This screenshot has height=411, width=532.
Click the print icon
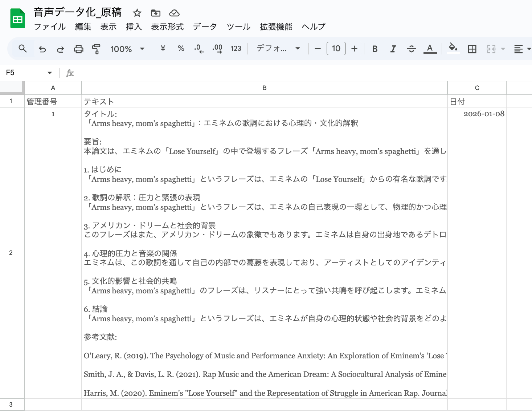(x=78, y=49)
